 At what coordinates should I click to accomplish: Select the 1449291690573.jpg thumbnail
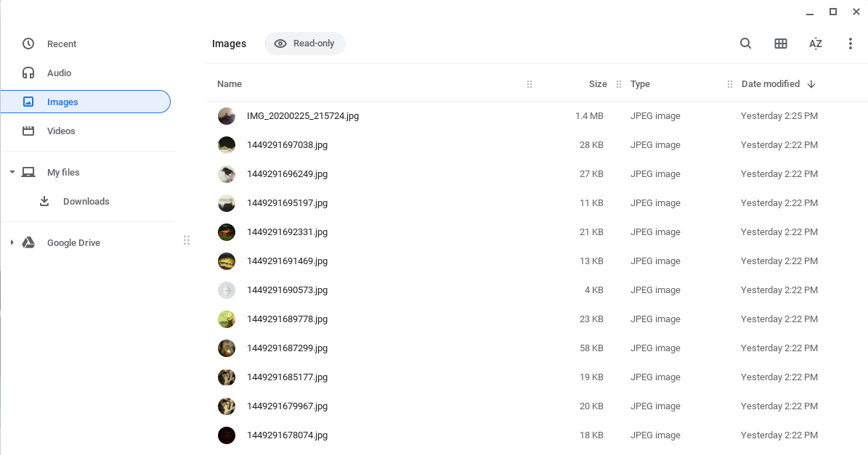[x=227, y=290]
